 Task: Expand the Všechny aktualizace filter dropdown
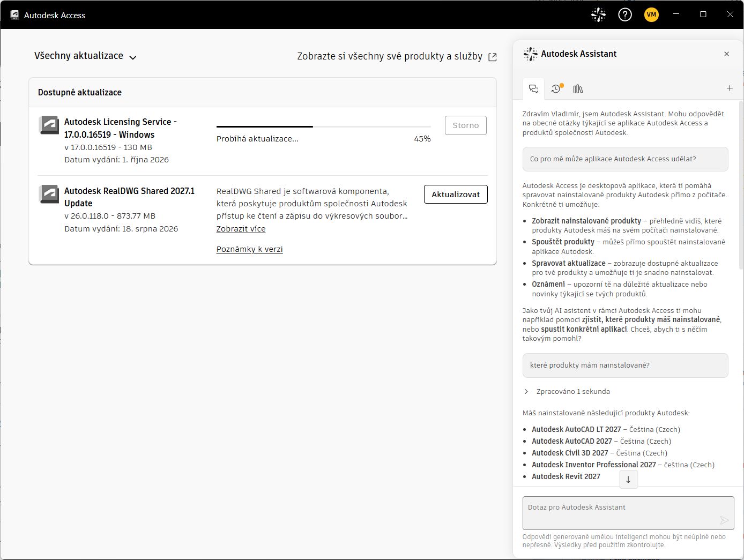86,56
